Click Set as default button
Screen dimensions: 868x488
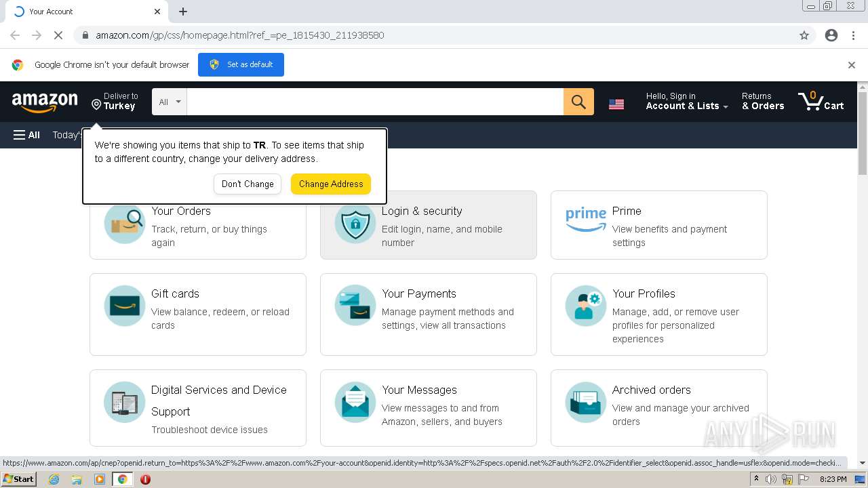pyautogui.click(x=241, y=64)
